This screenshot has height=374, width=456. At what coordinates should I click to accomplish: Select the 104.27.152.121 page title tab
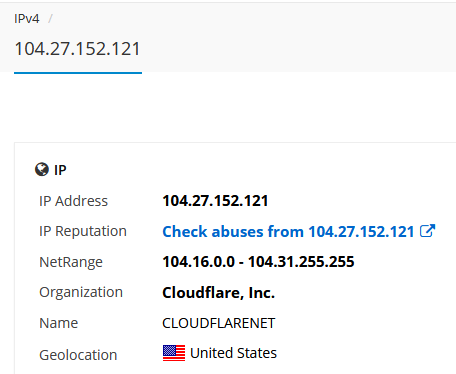(78, 49)
